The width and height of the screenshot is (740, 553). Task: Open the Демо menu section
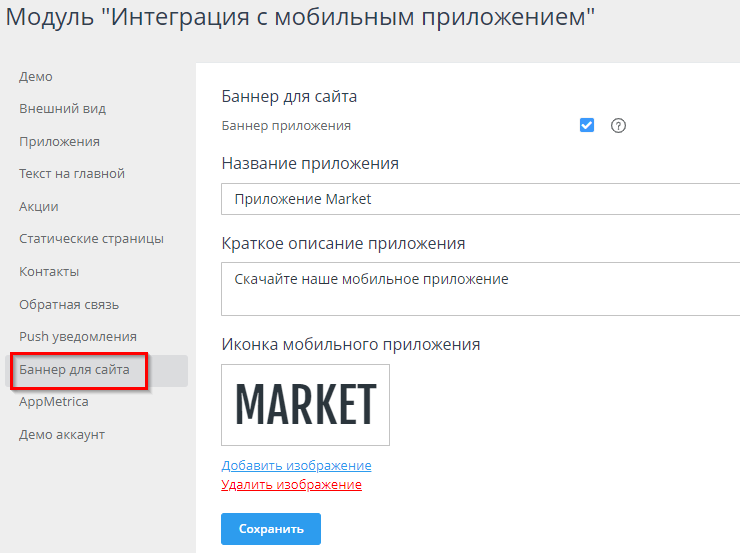pyautogui.click(x=36, y=76)
